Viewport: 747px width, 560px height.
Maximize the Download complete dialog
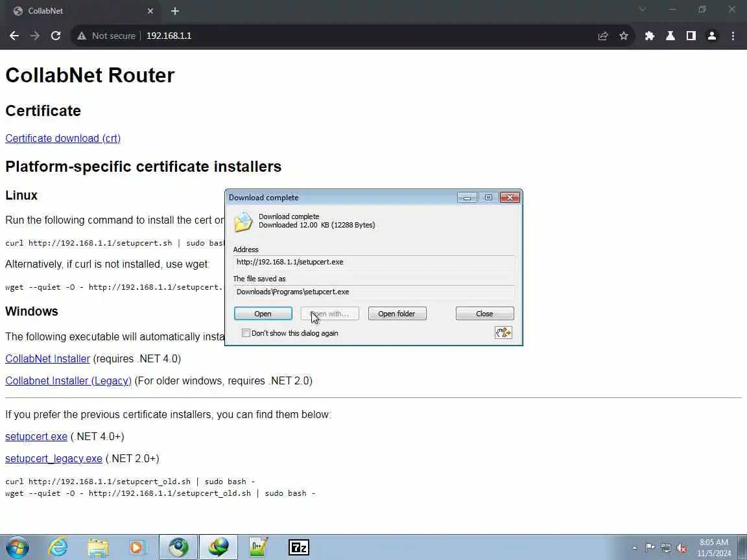[x=488, y=198]
